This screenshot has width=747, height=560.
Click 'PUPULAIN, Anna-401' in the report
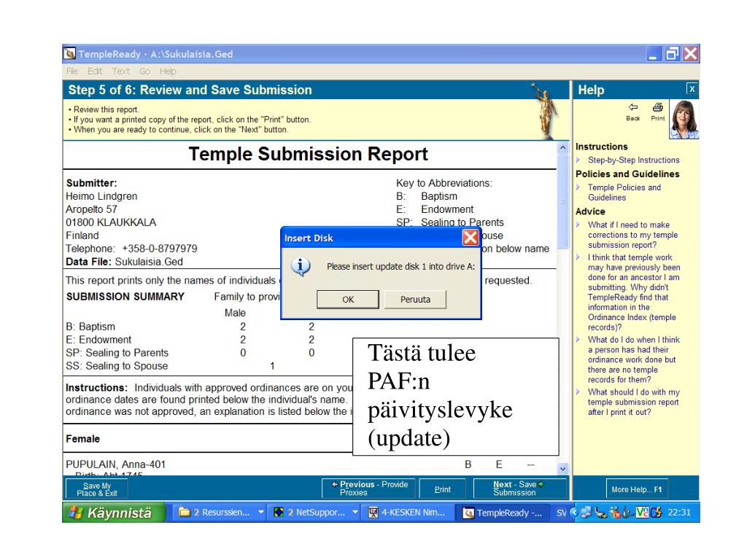coord(115,464)
